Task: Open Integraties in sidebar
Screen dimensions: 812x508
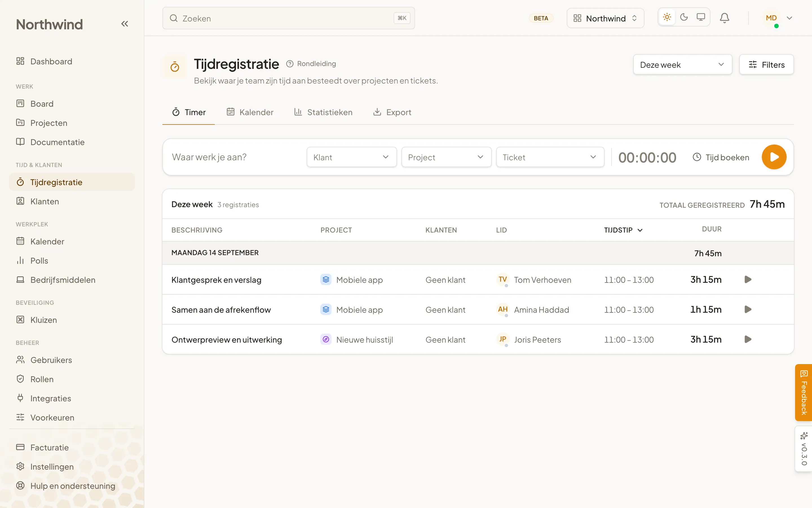Action: pyautogui.click(x=72, y=398)
